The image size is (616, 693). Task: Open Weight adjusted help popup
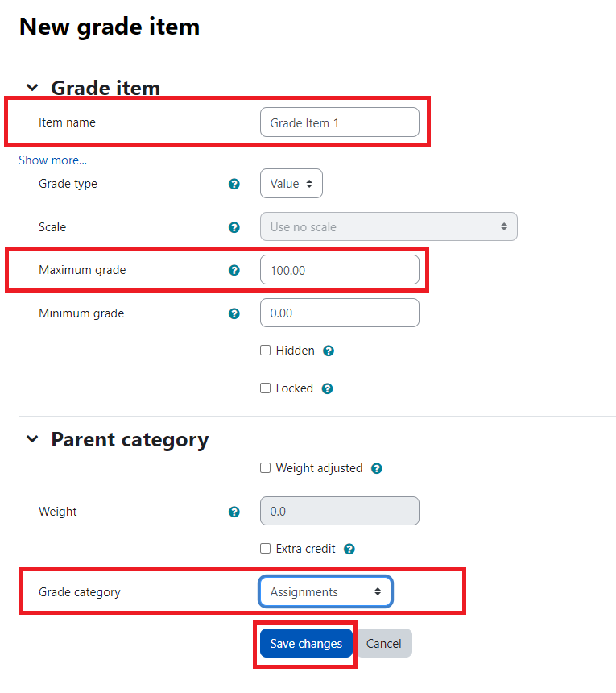click(376, 467)
